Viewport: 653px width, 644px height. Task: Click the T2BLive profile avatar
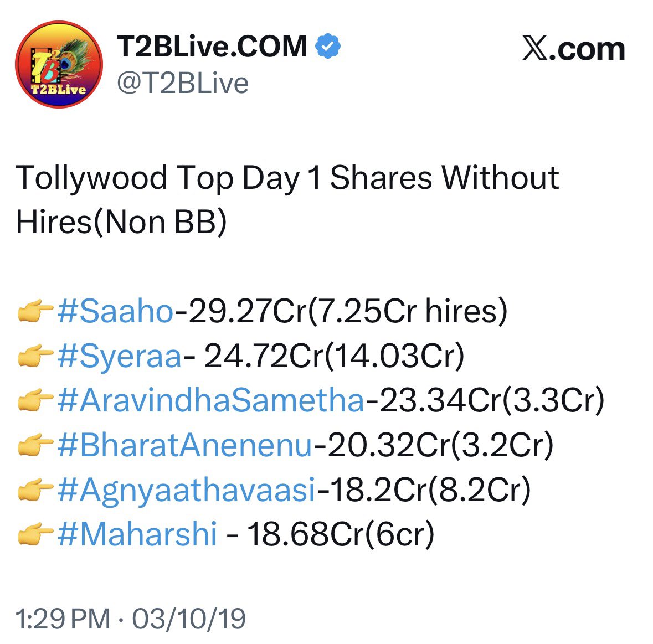pos(58,64)
